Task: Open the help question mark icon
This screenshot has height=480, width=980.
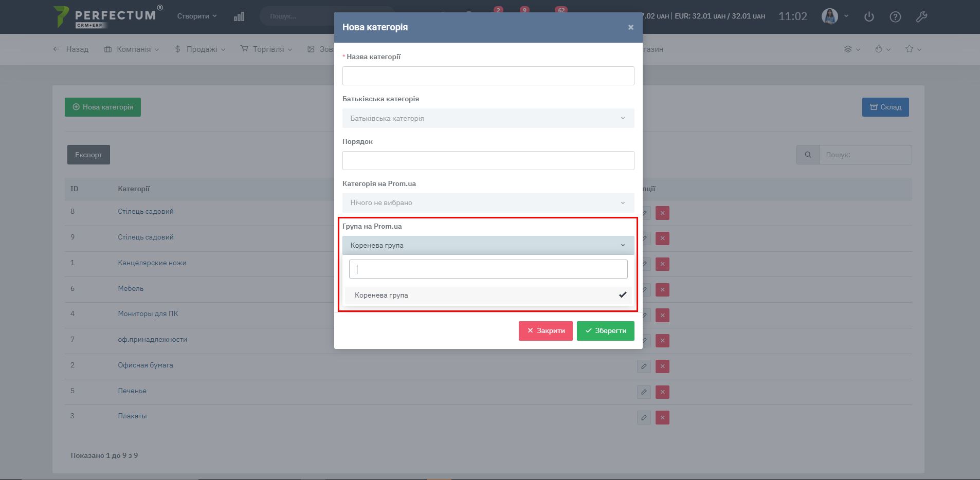Action: tap(895, 16)
